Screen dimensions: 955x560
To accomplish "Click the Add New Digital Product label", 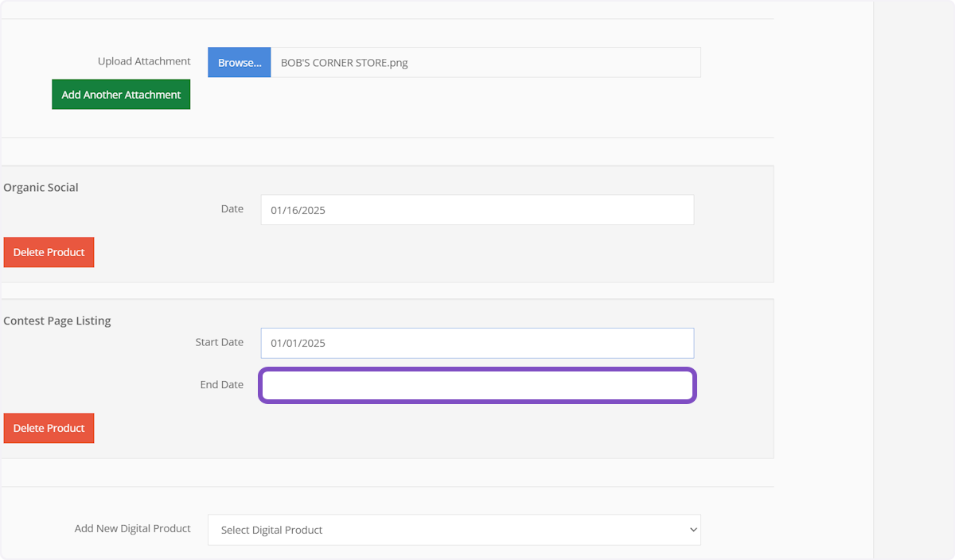I will pos(132,528).
